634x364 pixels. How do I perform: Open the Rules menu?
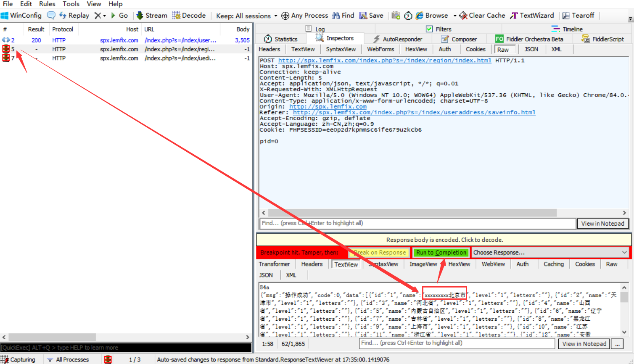coord(47,4)
